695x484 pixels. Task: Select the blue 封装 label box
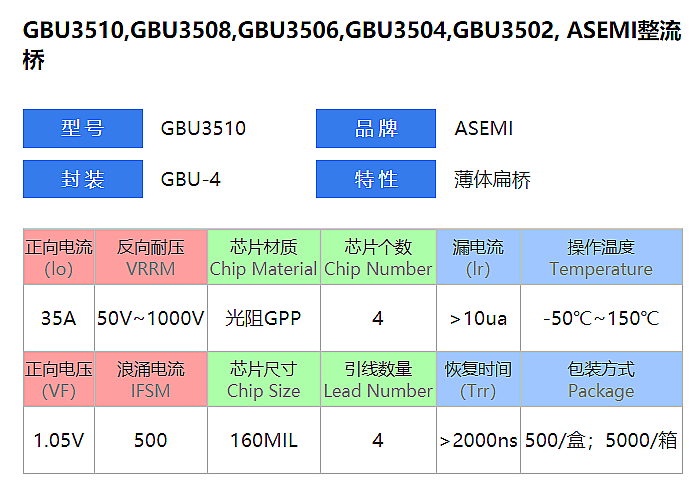[83, 179]
